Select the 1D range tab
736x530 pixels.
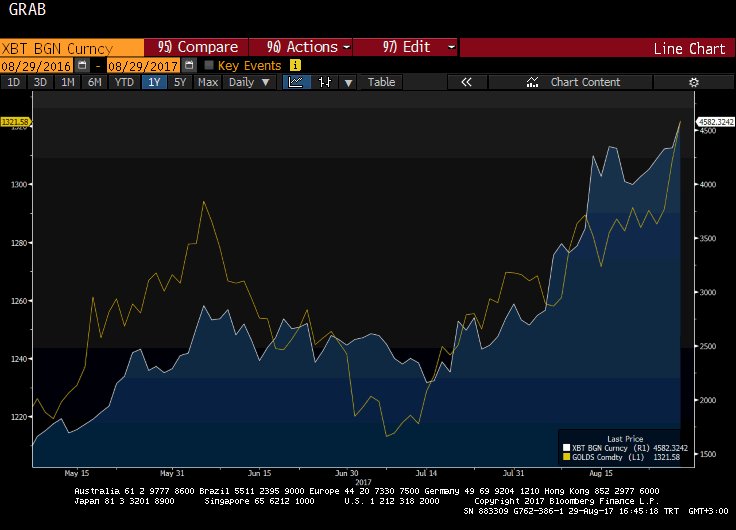pos(13,82)
